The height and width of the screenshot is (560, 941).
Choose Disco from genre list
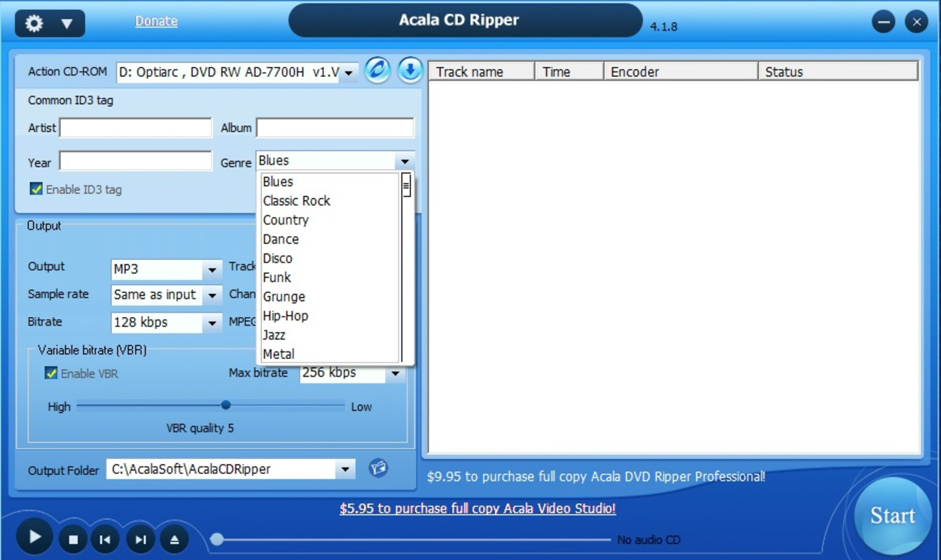[330, 258]
